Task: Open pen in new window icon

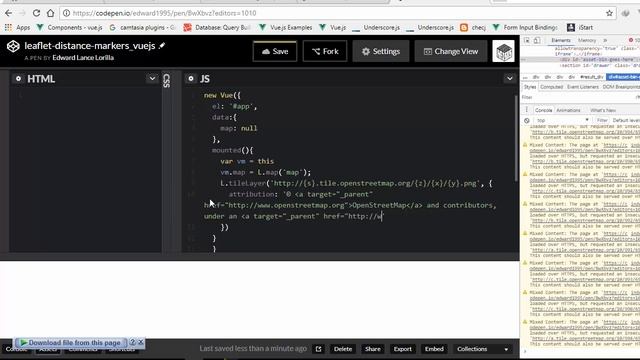Action: point(318,349)
